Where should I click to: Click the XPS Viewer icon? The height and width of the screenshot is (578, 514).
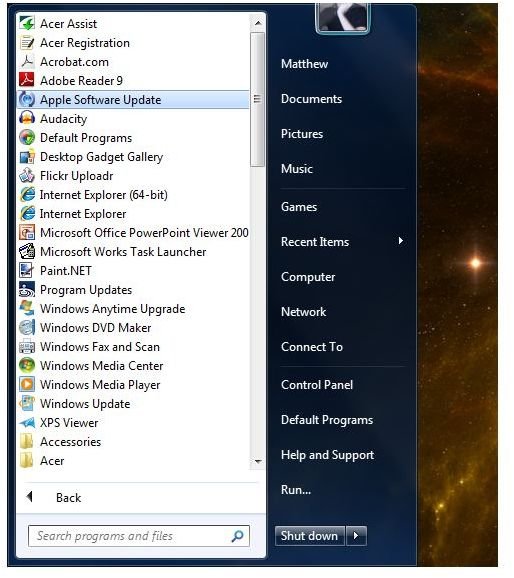pyautogui.click(x=27, y=422)
